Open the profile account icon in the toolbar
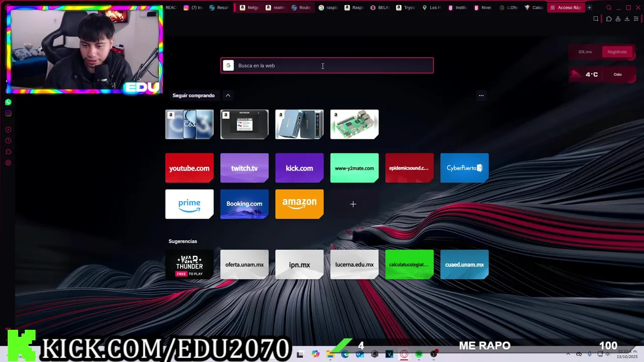This screenshot has height=362, width=644. 618,19
